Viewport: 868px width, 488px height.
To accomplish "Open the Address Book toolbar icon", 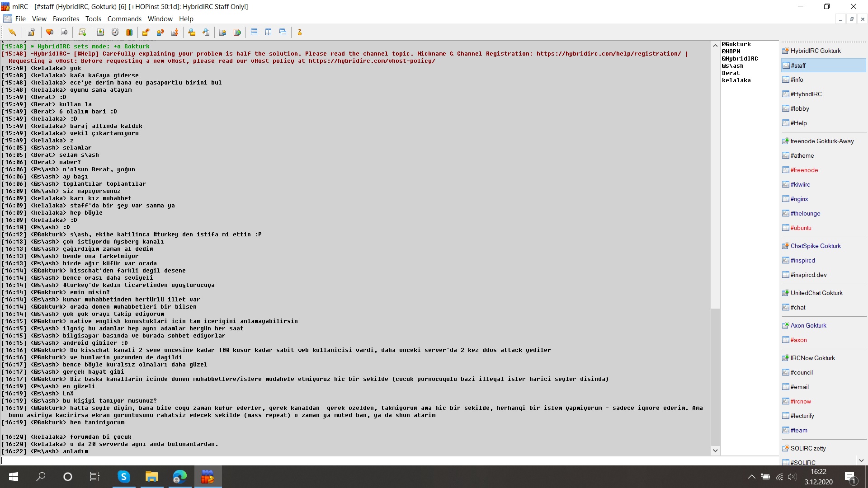I will coord(100,32).
